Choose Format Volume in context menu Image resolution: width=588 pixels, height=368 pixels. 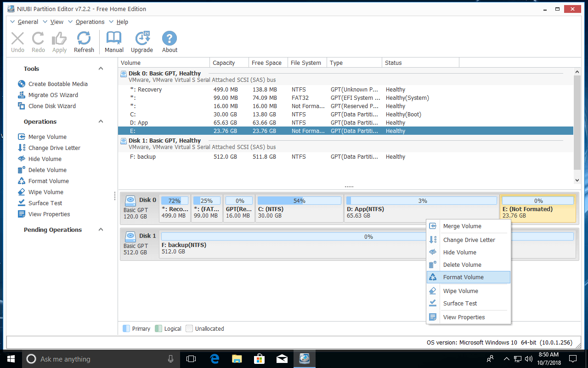(469, 277)
